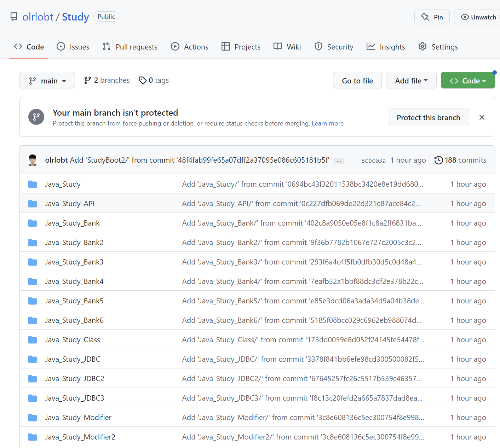Open repository Settings tab
Screen dimensions: 500x448
438,47
